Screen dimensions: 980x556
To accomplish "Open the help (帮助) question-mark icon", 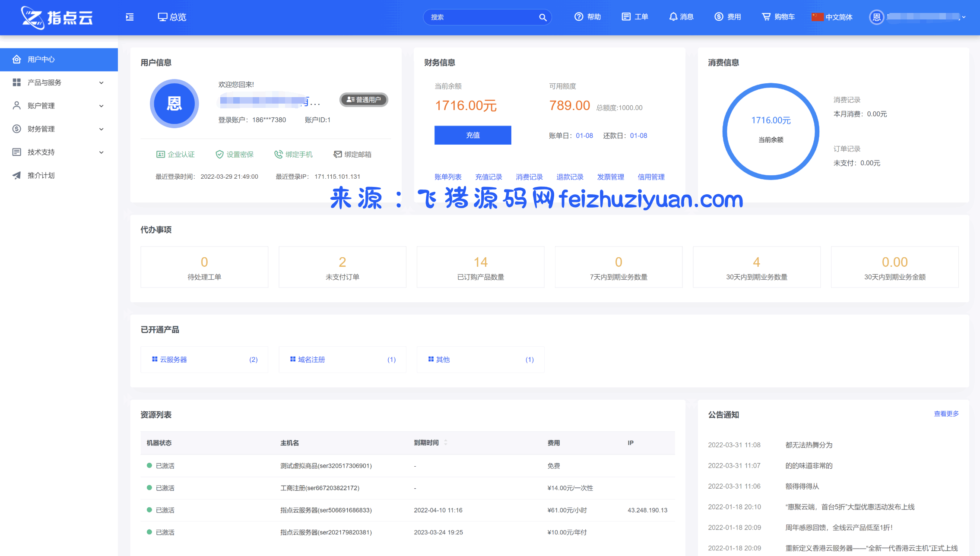I will coord(578,17).
